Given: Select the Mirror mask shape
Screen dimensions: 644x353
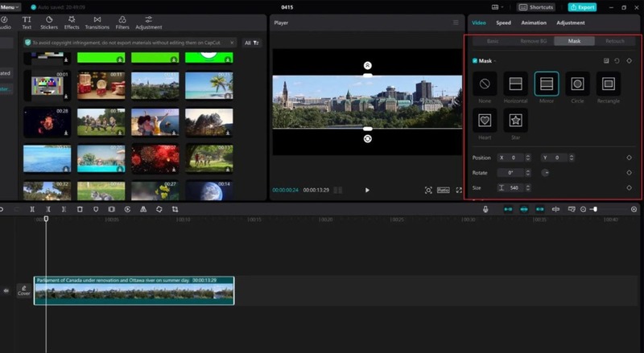Looking at the screenshot, I should pos(547,84).
